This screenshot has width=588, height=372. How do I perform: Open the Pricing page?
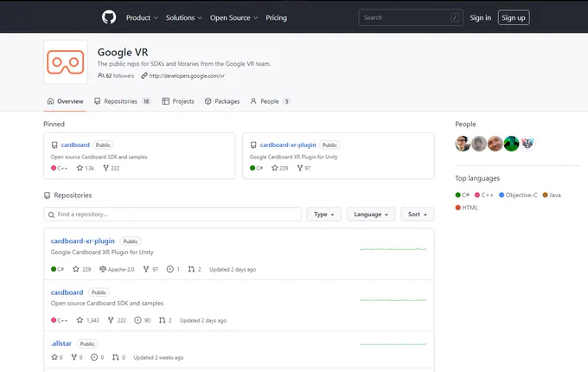tap(276, 17)
